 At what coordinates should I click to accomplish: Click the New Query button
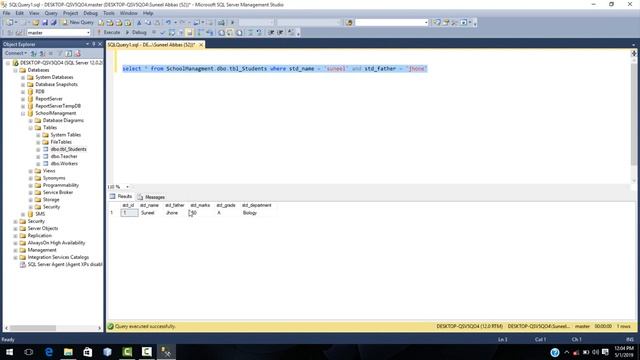pyautogui.click(x=77, y=22)
